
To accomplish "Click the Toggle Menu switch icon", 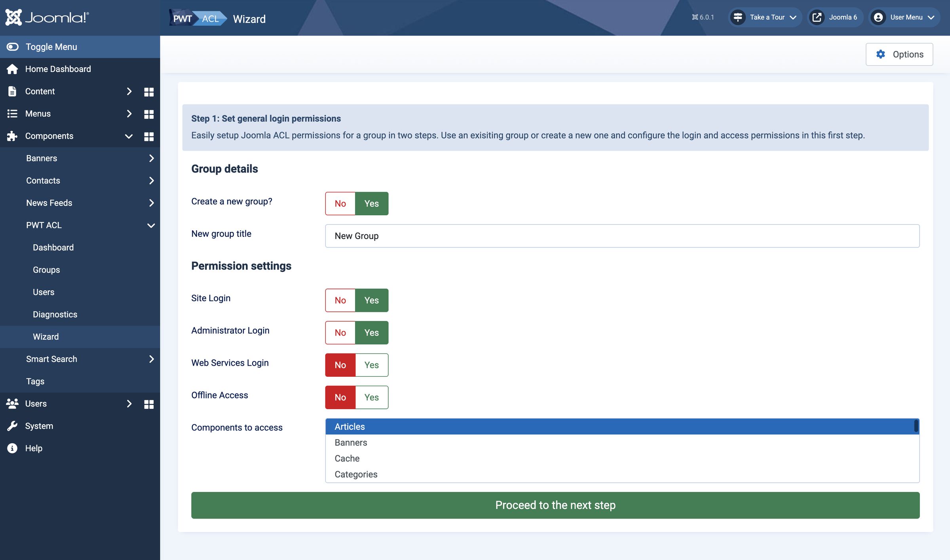I will coord(12,47).
